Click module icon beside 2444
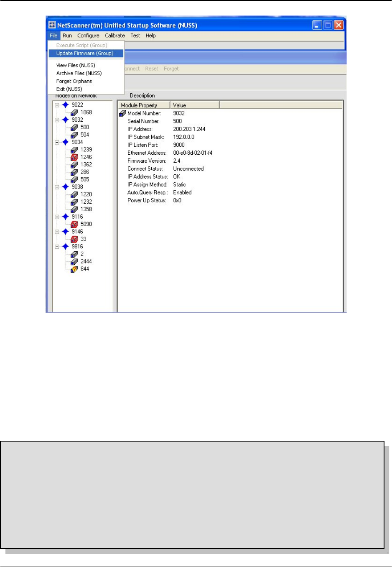Screen dimensions: 392x567 click(74, 262)
